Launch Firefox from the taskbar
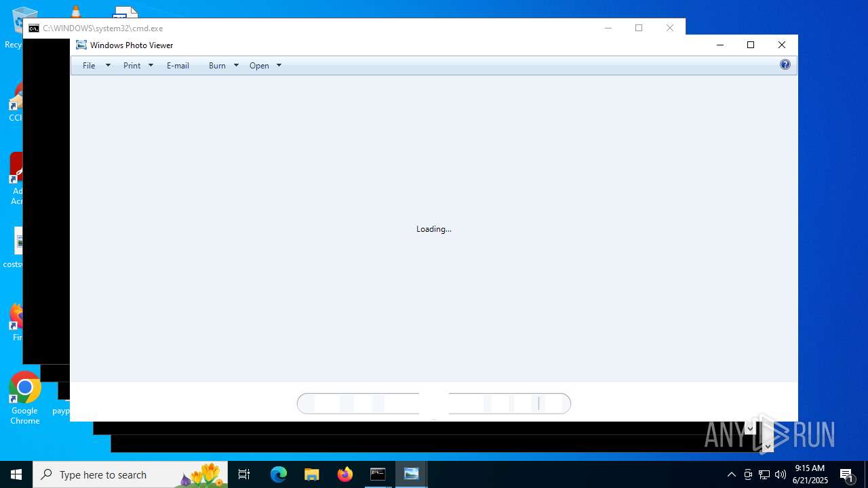Viewport: 868px width, 488px height. (x=345, y=474)
